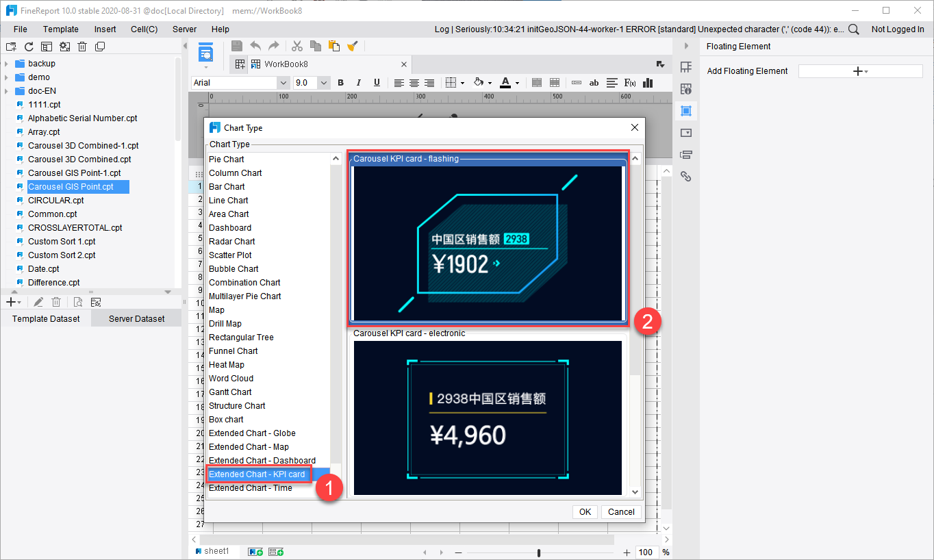Click the format painter brush icon
Screen dimensions: 934x560
353,46
